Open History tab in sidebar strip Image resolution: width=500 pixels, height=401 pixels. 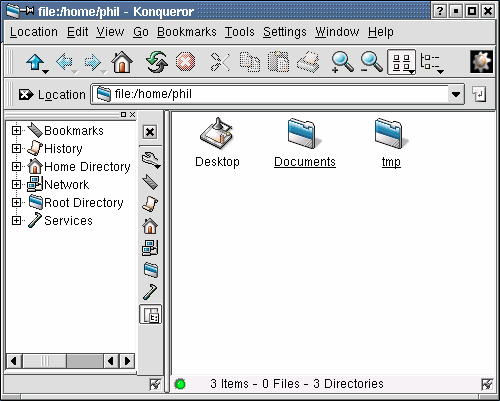[x=150, y=204]
